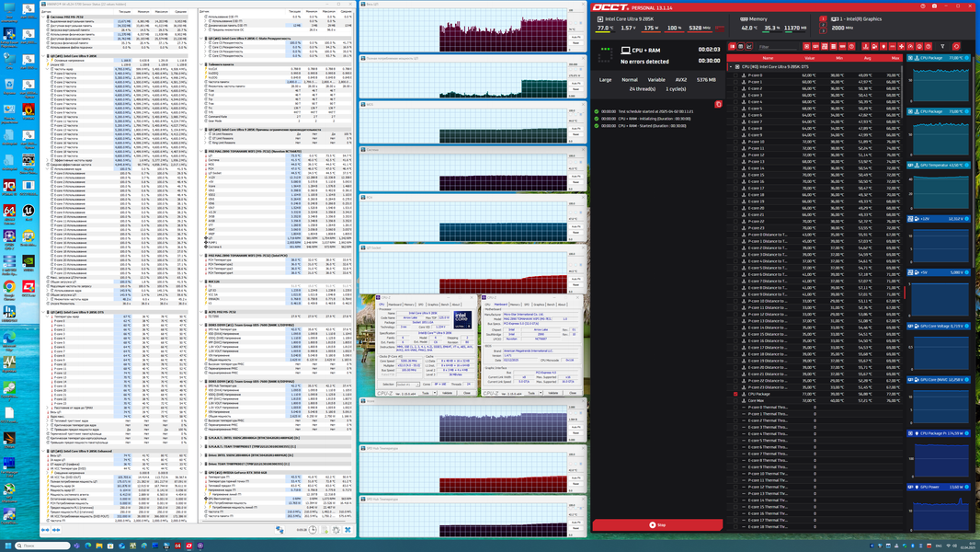The image size is (980, 552).
Task: Click the AIDA64 icon in the taskbar
Action: [x=177, y=546]
